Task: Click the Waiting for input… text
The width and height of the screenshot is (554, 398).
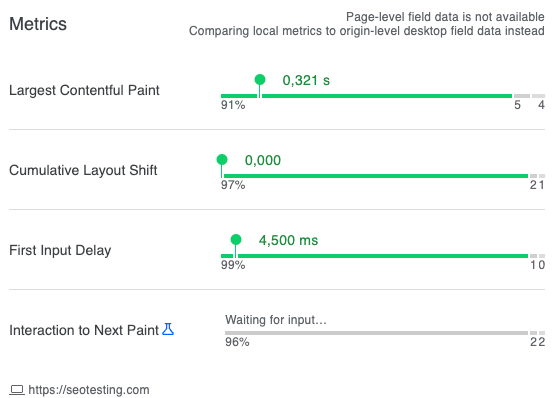Action: point(276,320)
